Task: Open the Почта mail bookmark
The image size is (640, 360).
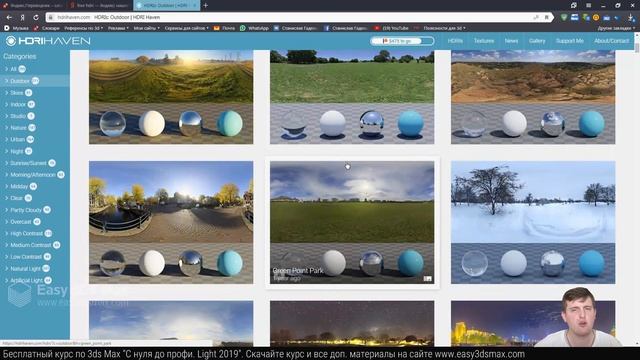Action: (224, 28)
